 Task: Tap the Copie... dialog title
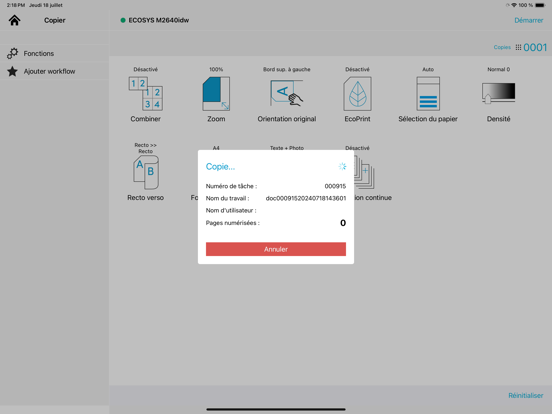point(220,167)
